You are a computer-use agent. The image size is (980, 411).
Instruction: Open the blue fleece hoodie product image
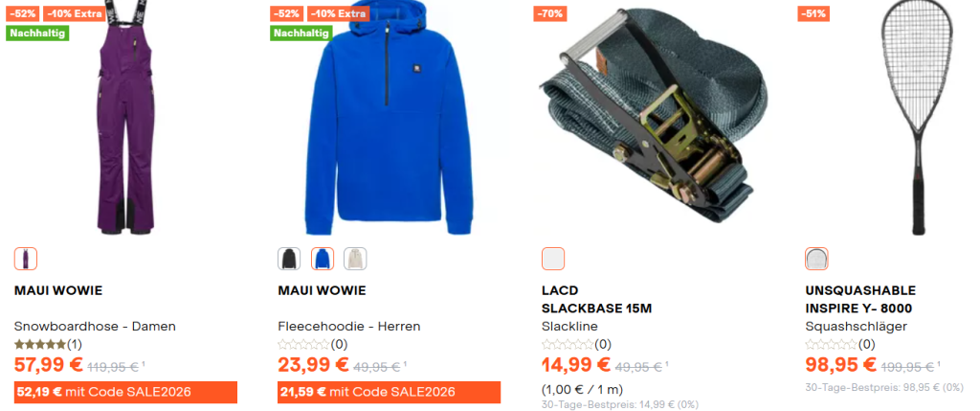[x=387, y=119]
